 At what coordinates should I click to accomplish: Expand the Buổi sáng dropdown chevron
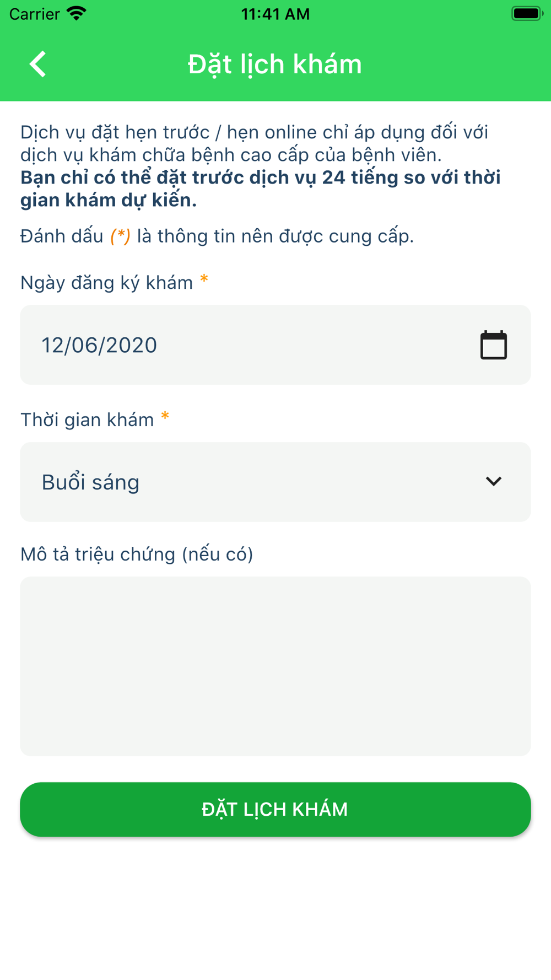pos(493,482)
